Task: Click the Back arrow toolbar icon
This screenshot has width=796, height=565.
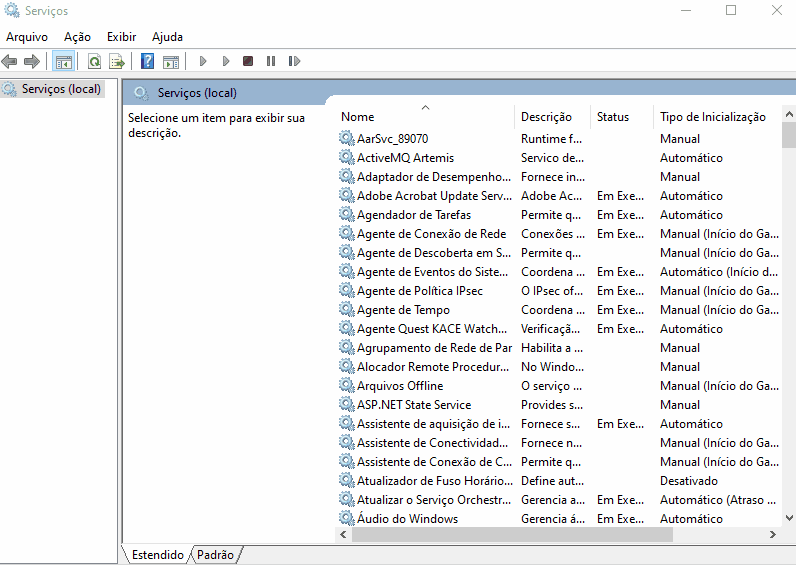Action: coord(9,61)
